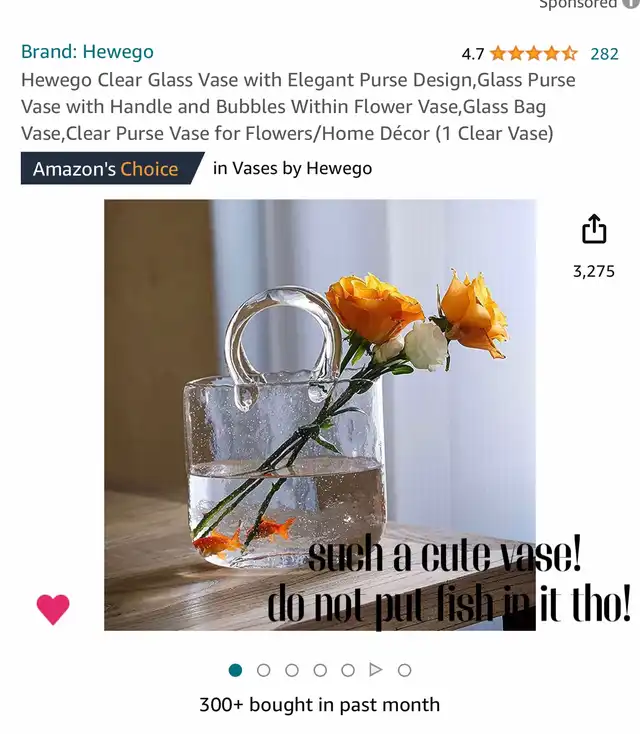Open the Sponsored info icon
Viewport: 640px width, 734px height.
(x=632, y=4)
